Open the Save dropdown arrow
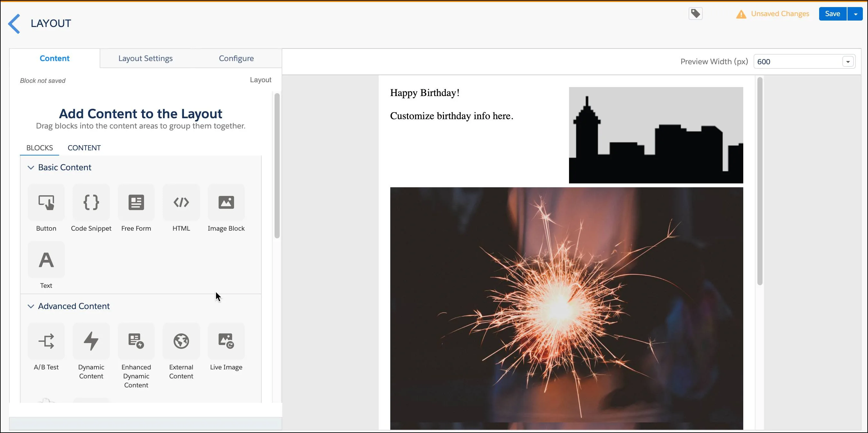Viewport: 868px width, 433px height. click(854, 14)
